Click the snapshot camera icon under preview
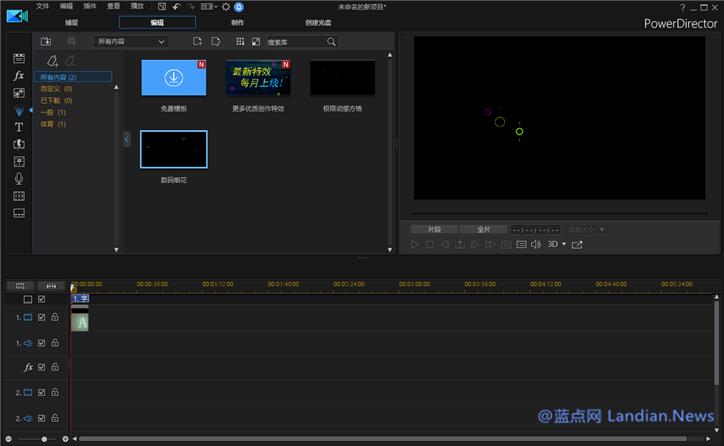Screen dimensions: 724x446 pos(506,244)
